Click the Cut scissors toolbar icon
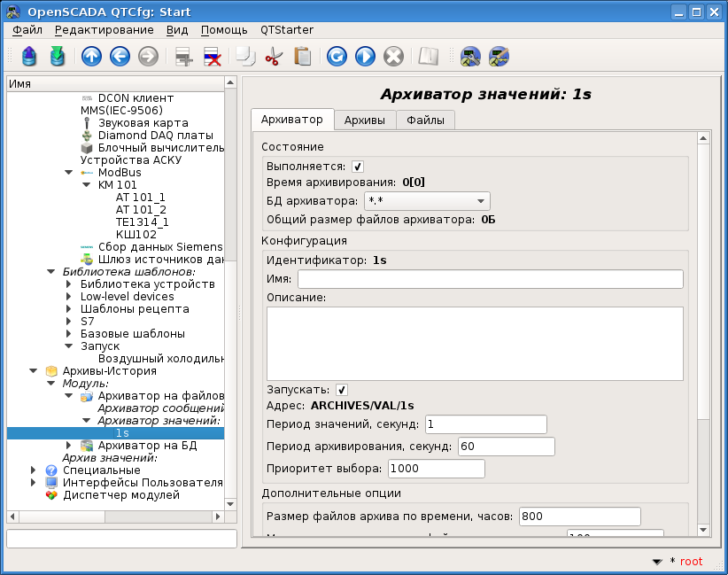This screenshot has height=575, width=728. point(274,57)
